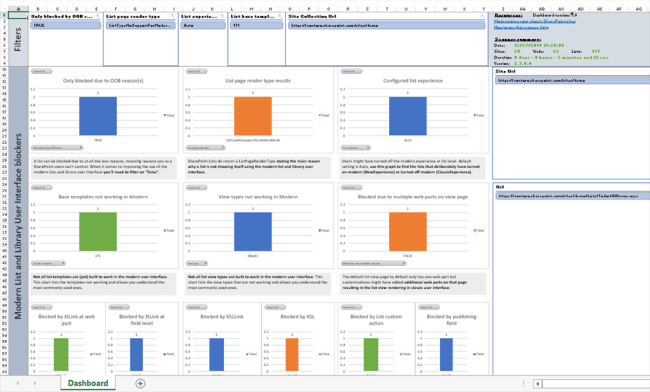Select the Site Collection Url slicer item

pyautogui.click(x=386, y=25)
